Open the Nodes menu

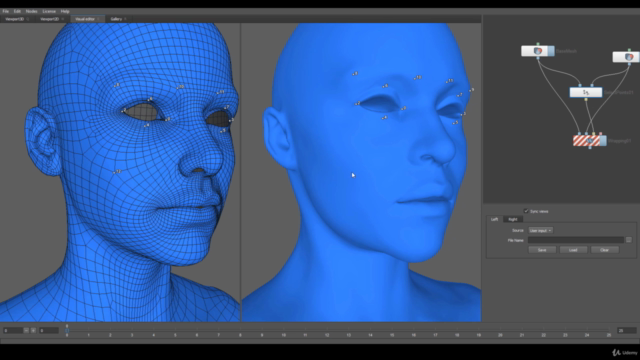point(31,11)
